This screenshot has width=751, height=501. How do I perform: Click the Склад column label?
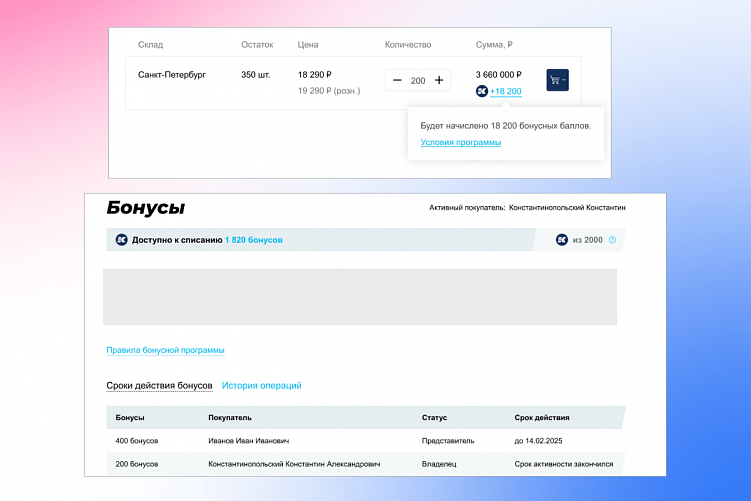(x=150, y=45)
